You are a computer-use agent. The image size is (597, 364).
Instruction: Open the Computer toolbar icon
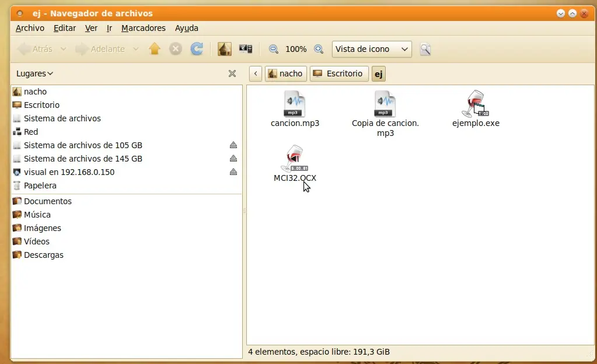(246, 49)
